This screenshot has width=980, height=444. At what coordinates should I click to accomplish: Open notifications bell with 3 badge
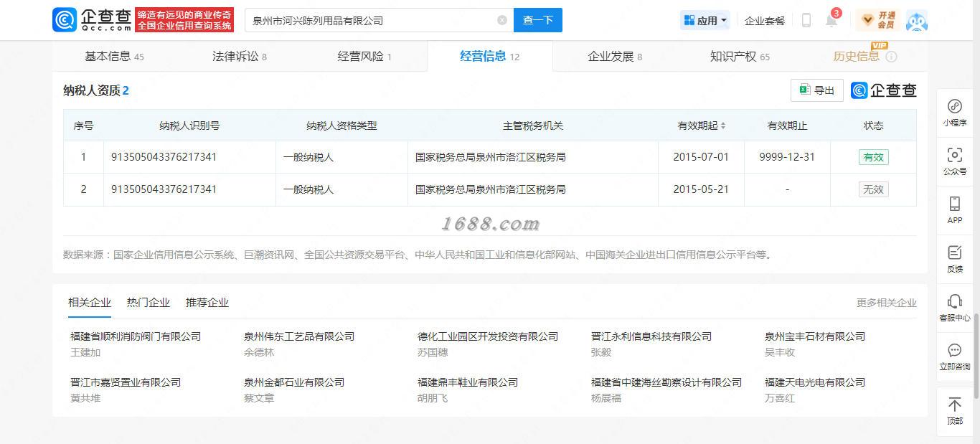(831, 20)
